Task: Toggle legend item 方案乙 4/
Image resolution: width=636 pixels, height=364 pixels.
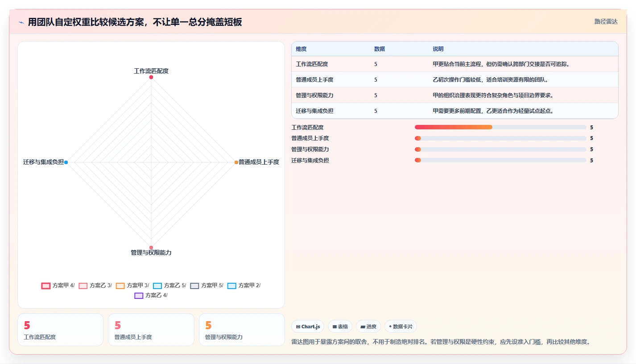Action: pos(151,295)
